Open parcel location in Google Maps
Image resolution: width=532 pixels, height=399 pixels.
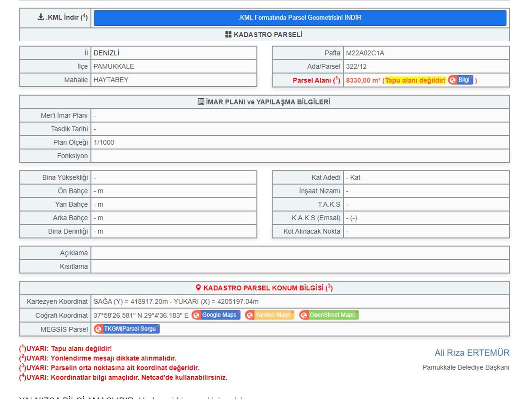click(x=216, y=315)
